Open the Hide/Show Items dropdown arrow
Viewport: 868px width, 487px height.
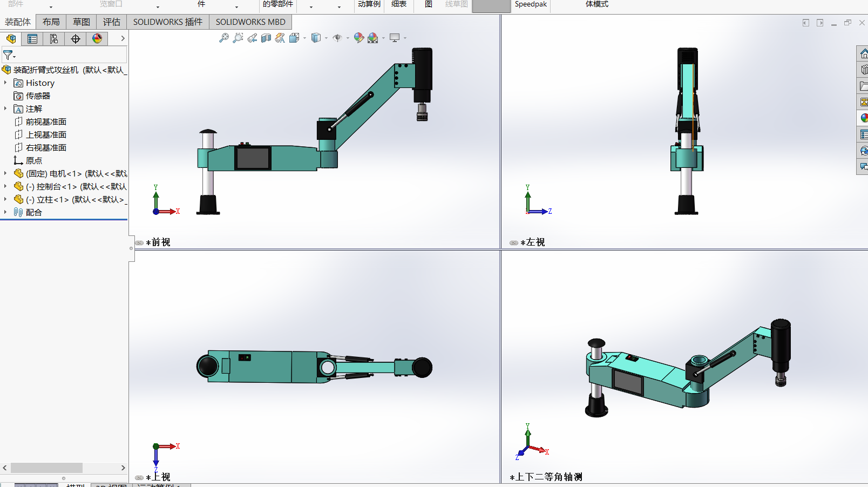pyautogui.click(x=348, y=38)
